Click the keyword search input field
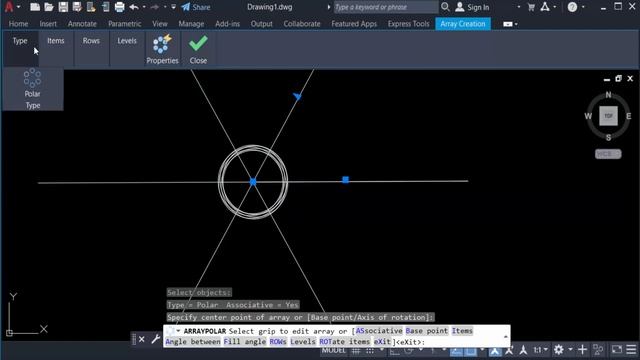Screen dimensions: 640x360 [x=386, y=7]
